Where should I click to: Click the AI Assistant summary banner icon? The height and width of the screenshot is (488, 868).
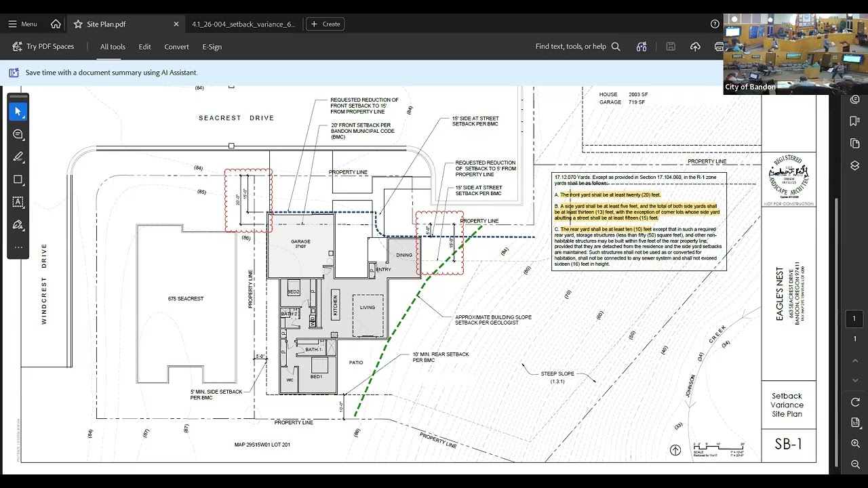click(x=14, y=73)
